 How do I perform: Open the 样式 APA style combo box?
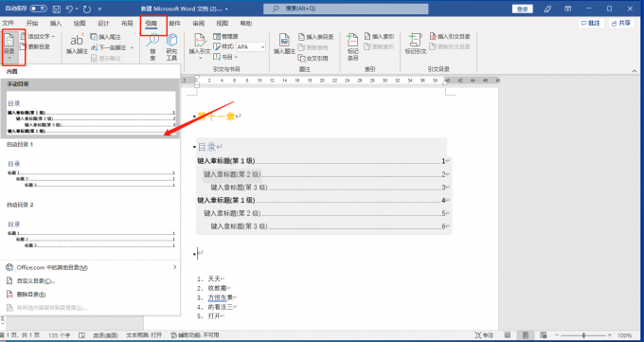click(251, 46)
